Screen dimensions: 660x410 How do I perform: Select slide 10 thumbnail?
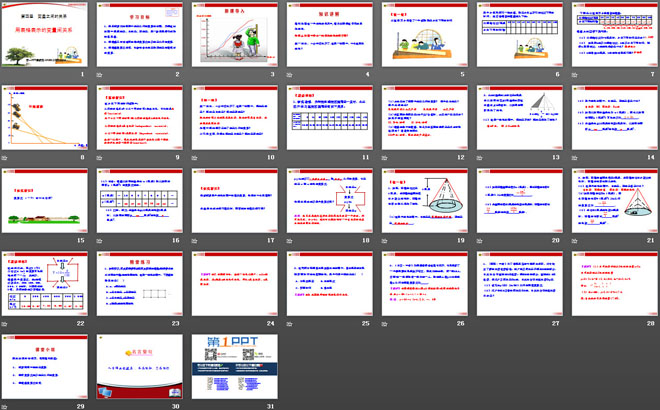(x=235, y=118)
